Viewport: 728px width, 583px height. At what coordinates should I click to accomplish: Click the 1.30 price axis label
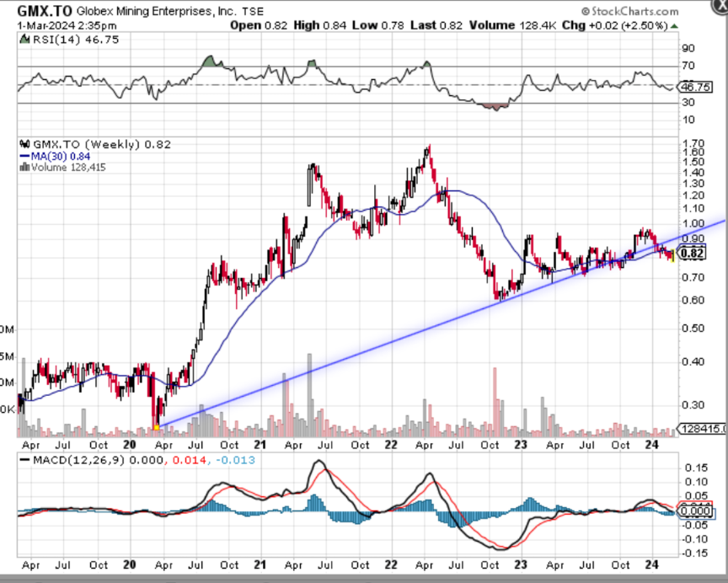tap(693, 184)
